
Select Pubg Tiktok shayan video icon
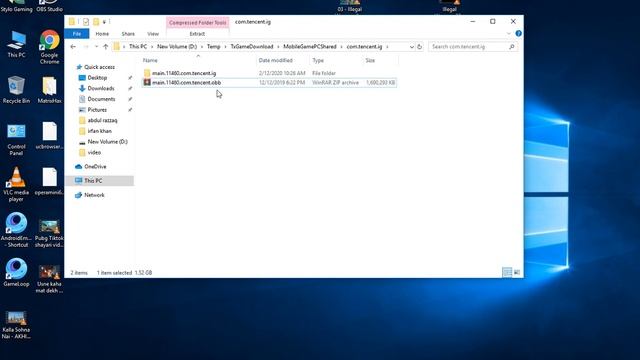pyautogui.click(x=49, y=233)
